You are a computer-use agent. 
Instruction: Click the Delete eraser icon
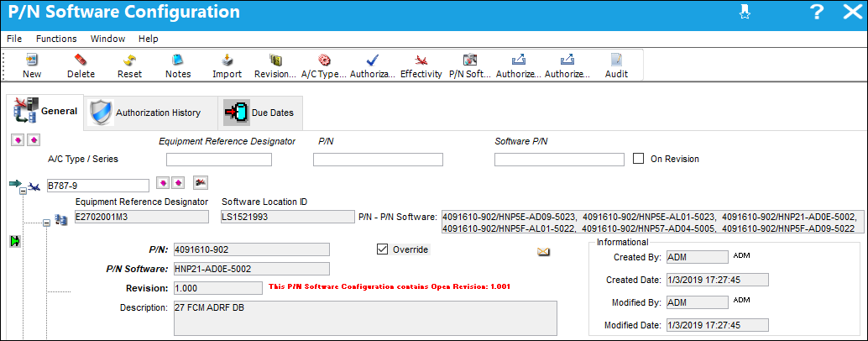point(81,60)
